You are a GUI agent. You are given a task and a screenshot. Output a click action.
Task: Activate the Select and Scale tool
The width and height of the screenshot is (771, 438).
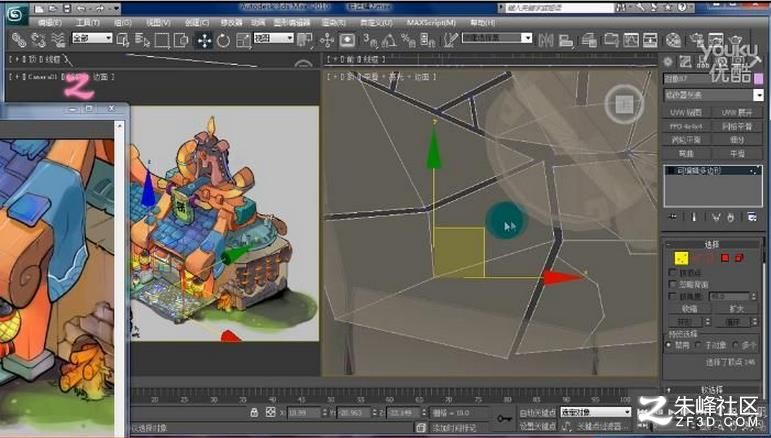[243, 40]
